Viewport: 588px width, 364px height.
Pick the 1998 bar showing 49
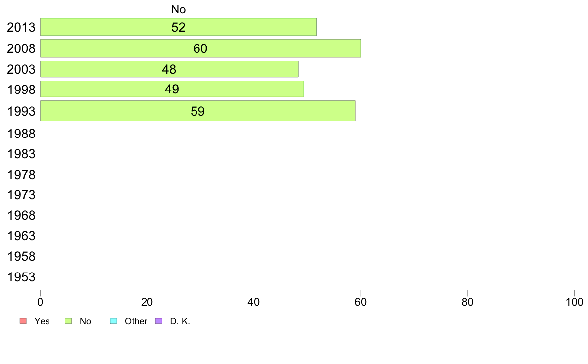tap(172, 90)
